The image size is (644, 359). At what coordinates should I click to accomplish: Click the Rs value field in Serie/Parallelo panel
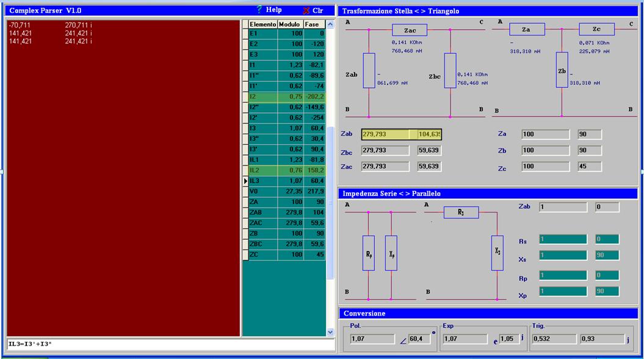tap(562, 240)
